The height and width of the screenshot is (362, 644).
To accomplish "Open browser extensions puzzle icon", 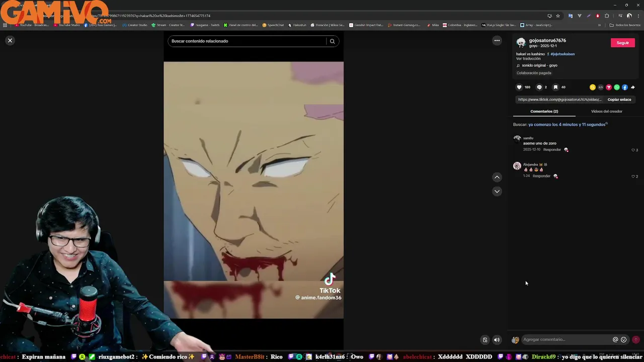I will pos(607,16).
